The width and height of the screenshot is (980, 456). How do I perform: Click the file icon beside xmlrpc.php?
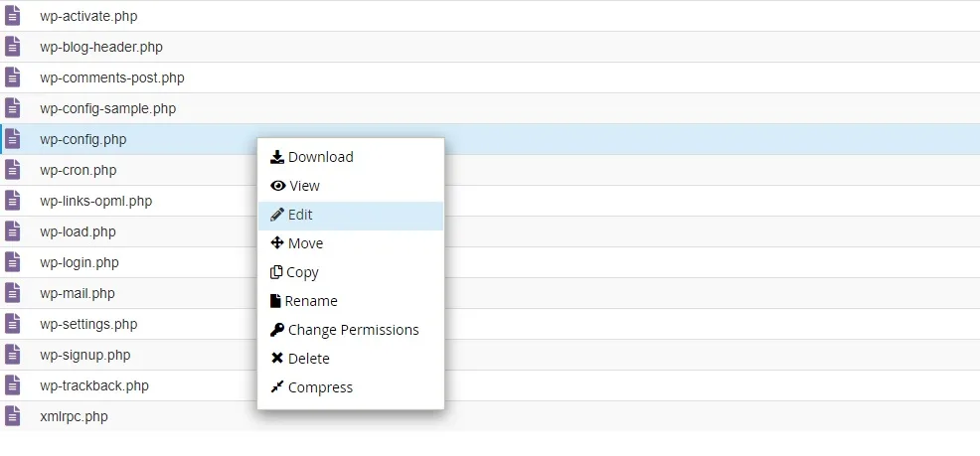[x=13, y=416]
